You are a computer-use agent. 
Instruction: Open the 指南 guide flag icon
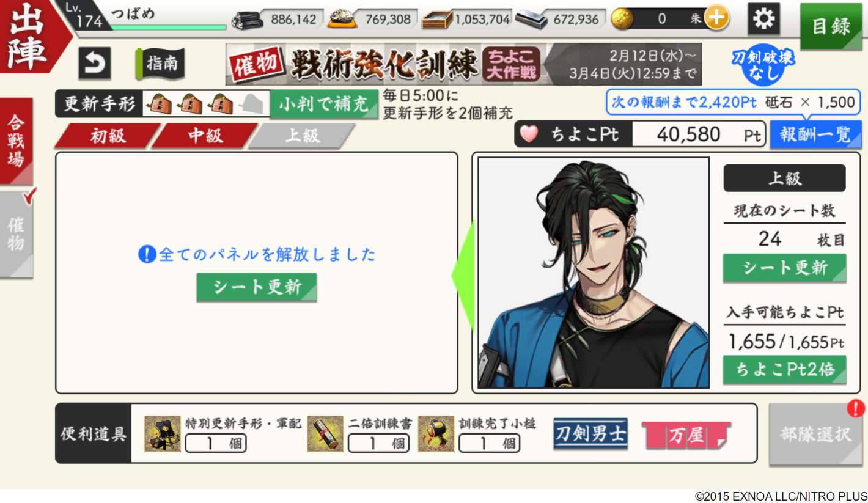pyautogui.click(x=160, y=64)
